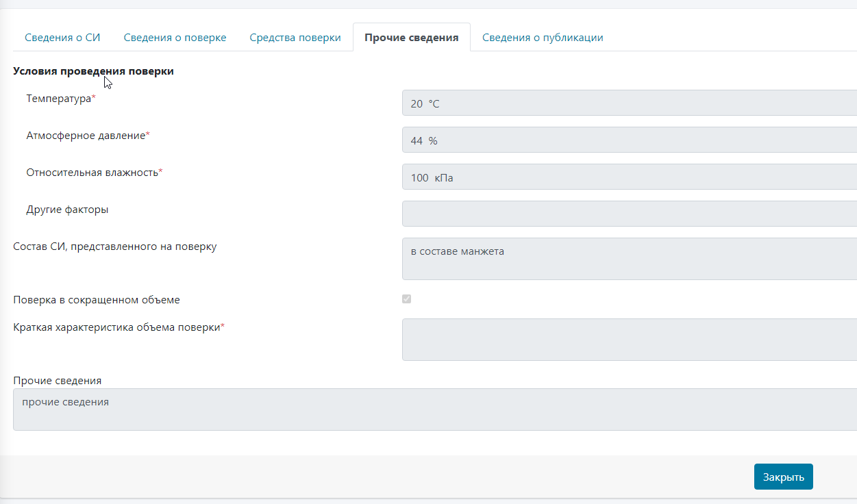Click the empty Другие факторы input field
The image size is (857, 504).
pos(629,214)
